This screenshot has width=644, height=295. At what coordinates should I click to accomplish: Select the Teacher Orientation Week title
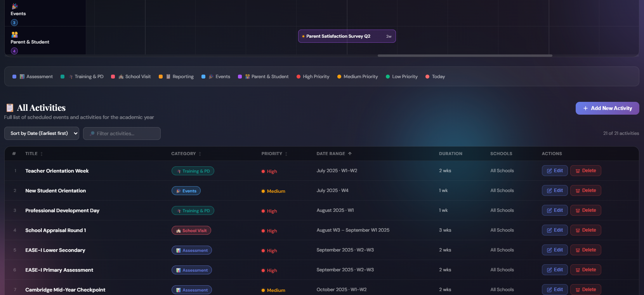click(x=57, y=171)
